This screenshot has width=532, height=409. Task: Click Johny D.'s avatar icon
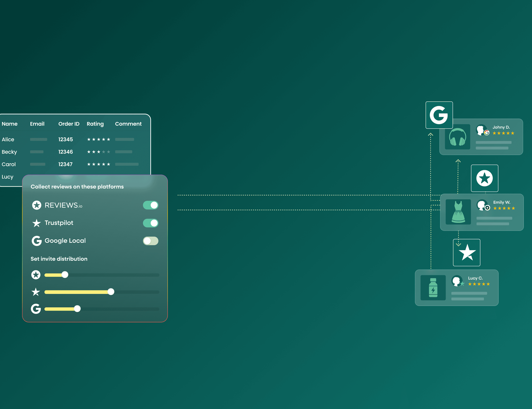481,130
